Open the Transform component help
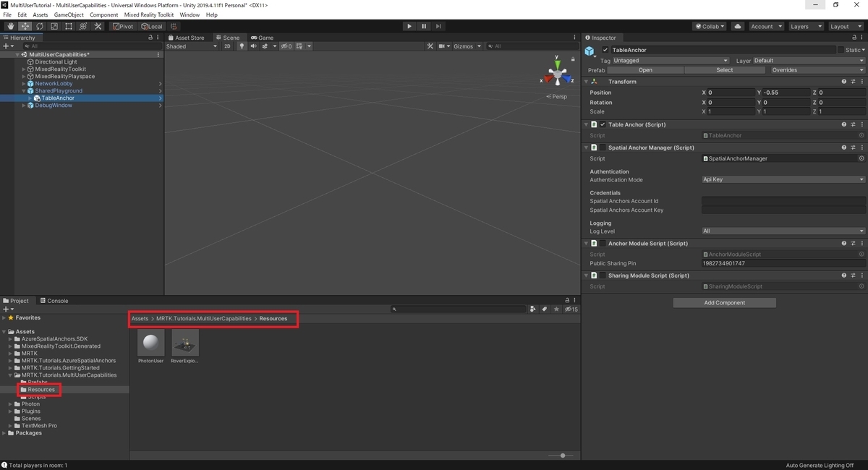This screenshot has height=470, width=868. coord(844,82)
